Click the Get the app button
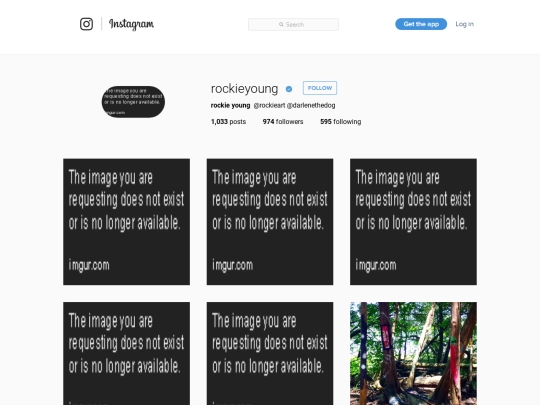Screen dimensions: 540x405 click(421, 24)
